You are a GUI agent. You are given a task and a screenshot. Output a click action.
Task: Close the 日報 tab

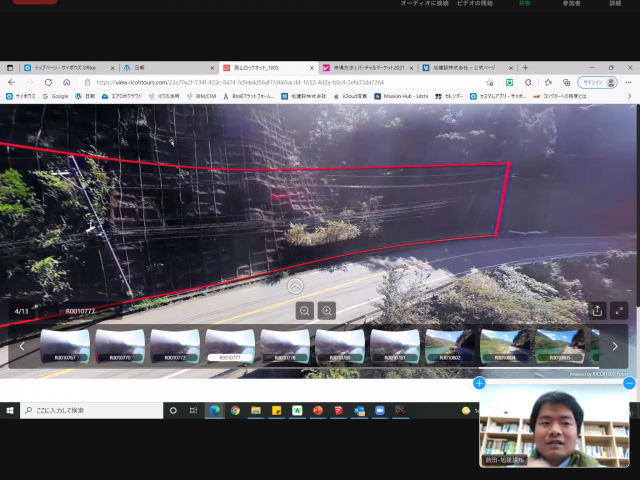tap(212, 68)
